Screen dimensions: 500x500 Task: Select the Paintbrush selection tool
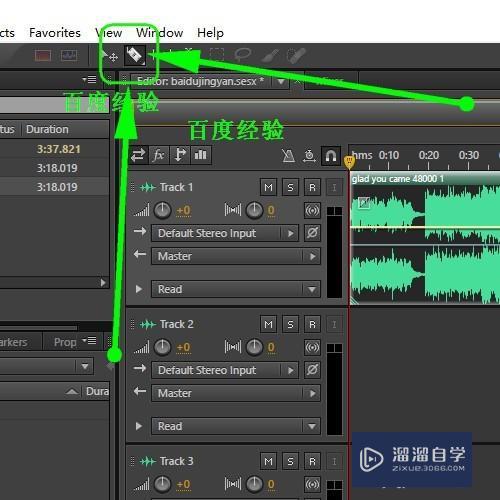pos(270,56)
